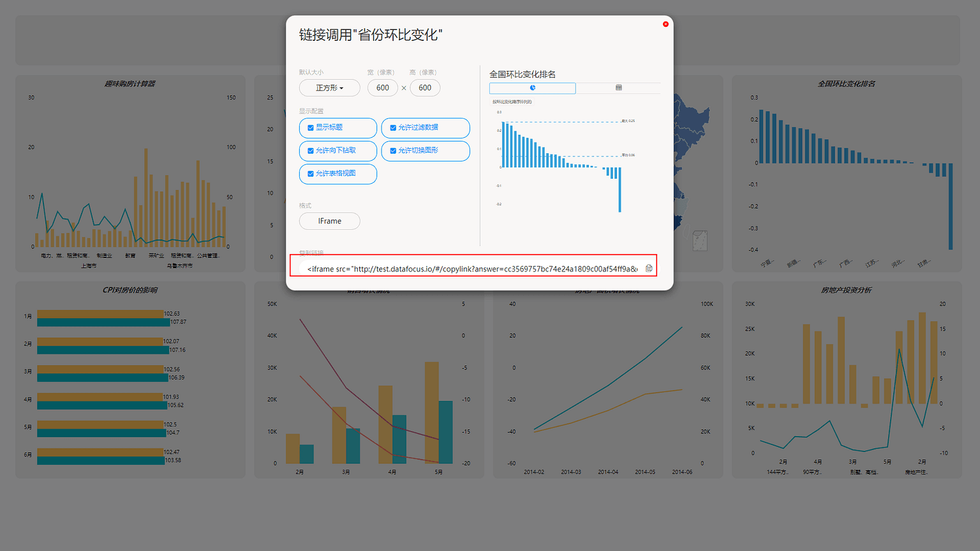
Task: Select the IFrame format button
Action: coord(329,221)
